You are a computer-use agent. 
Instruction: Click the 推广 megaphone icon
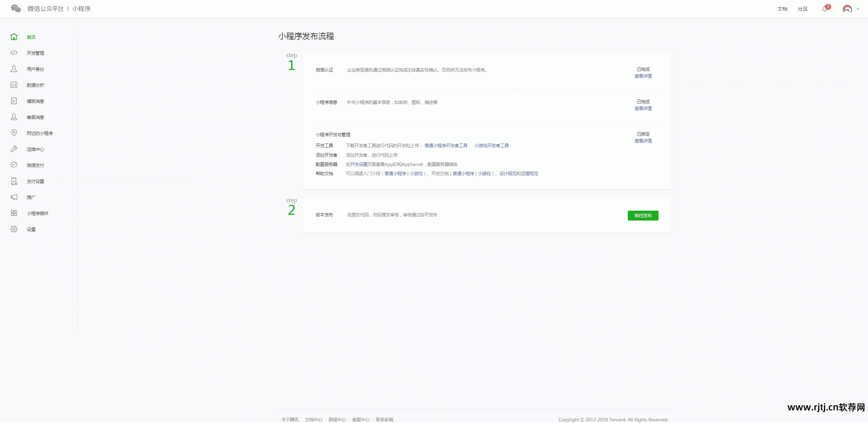[14, 197]
